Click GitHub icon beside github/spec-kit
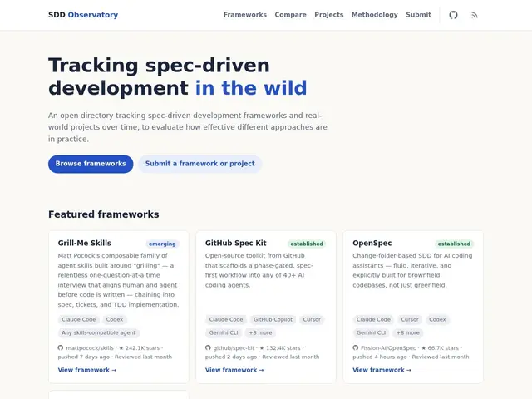Screen dimensions: 532x399 [x=208, y=347]
